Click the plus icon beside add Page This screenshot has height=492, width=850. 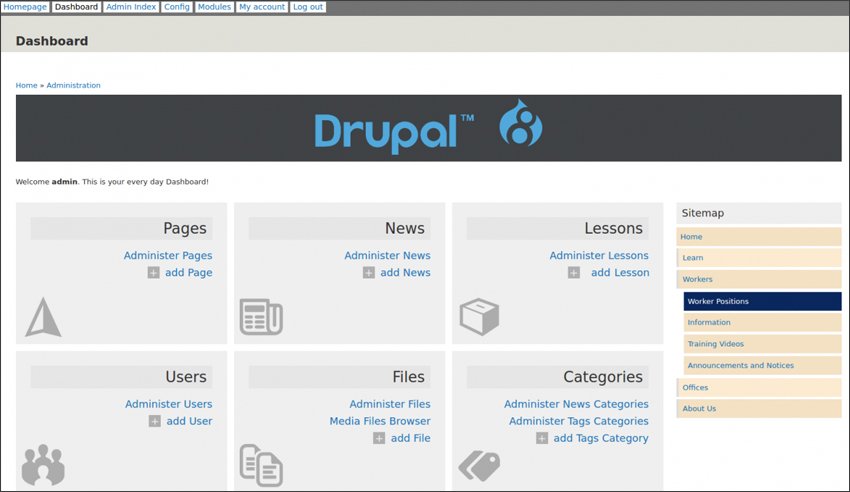[x=153, y=273]
